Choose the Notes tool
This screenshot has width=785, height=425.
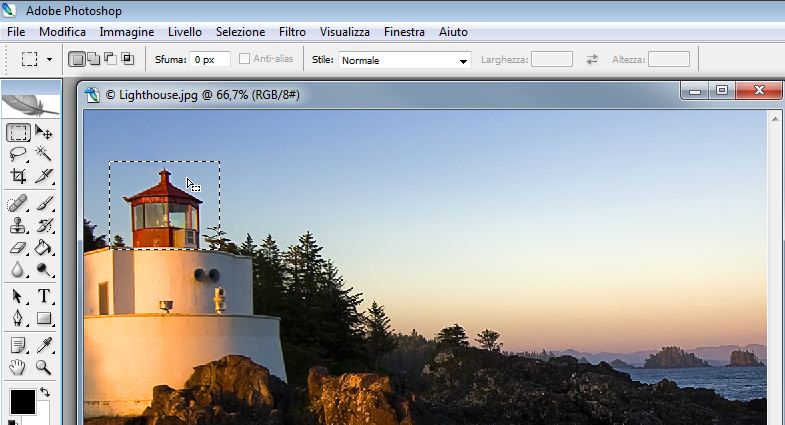[18, 345]
